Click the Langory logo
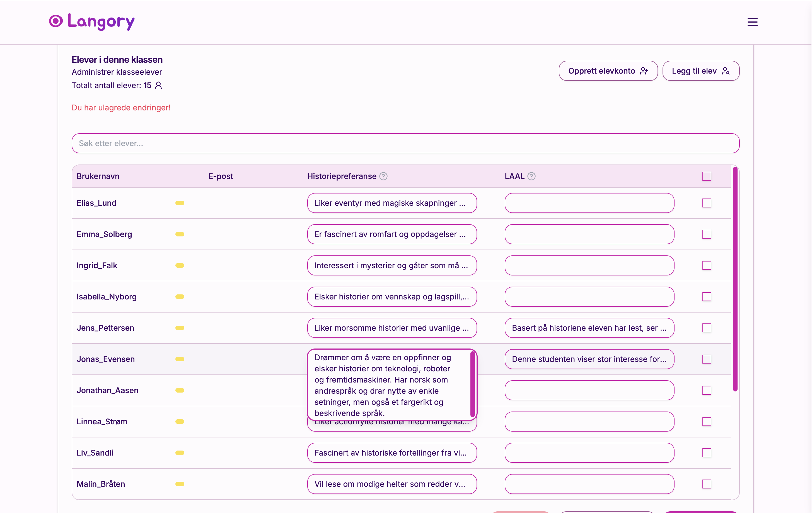 (92, 21)
